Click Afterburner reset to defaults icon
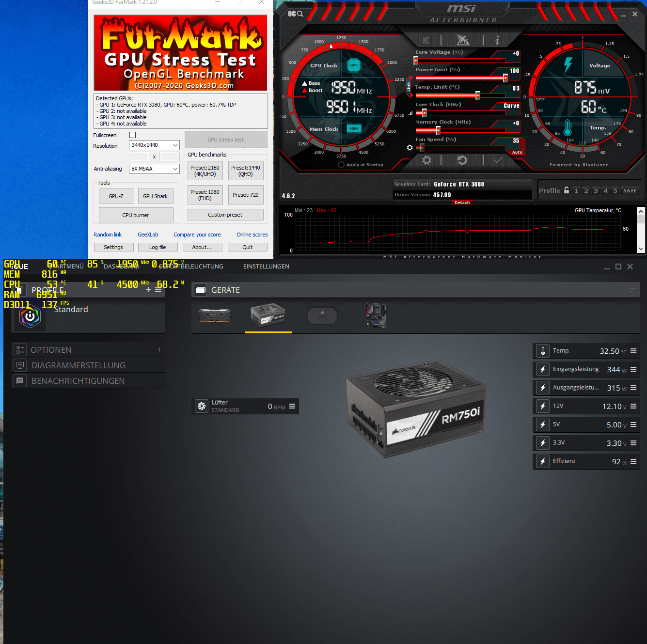 click(462, 160)
